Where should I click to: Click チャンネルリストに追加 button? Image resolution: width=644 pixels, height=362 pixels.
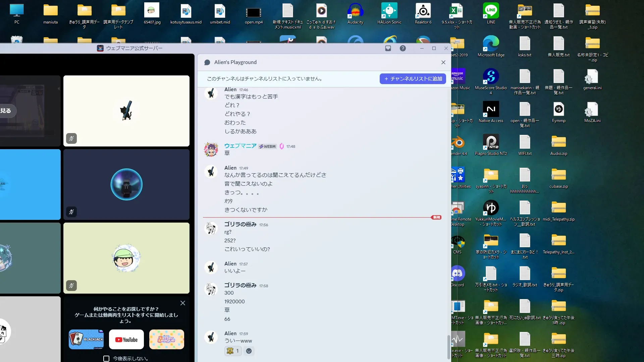[x=413, y=79]
